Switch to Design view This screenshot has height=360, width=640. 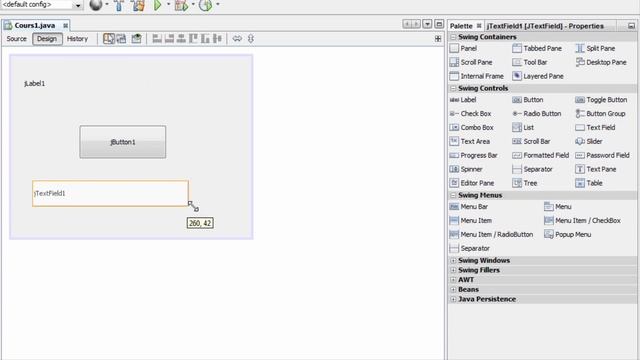(x=47, y=39)
